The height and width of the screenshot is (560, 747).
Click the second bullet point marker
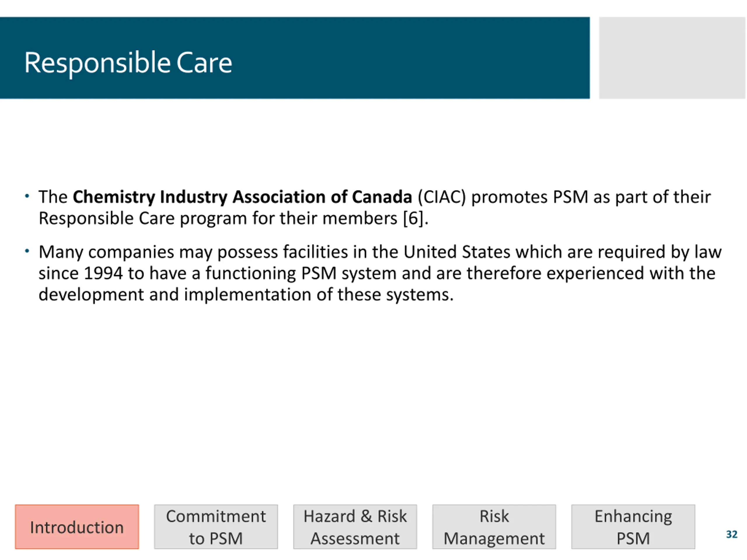(x=27, y=251)
